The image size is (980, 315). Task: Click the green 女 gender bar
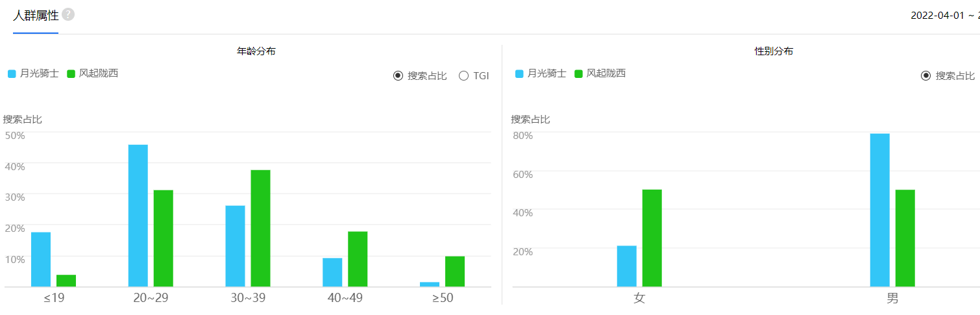click(x=652, y=238)
